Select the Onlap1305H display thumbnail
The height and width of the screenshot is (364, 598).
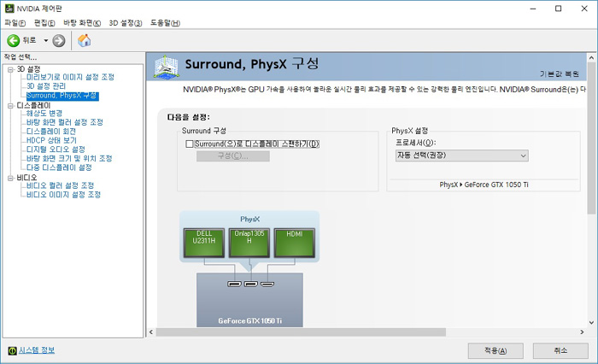(x=249, y=243)
